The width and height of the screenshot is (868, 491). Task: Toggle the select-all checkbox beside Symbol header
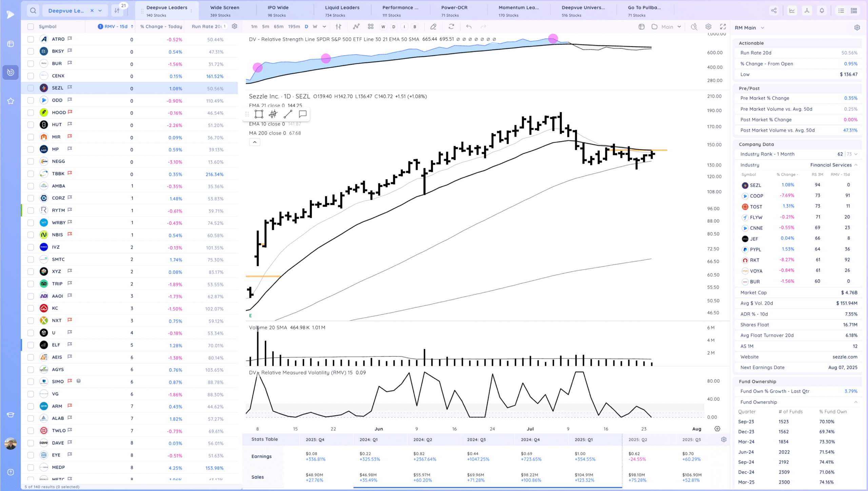tap(31, 26)
